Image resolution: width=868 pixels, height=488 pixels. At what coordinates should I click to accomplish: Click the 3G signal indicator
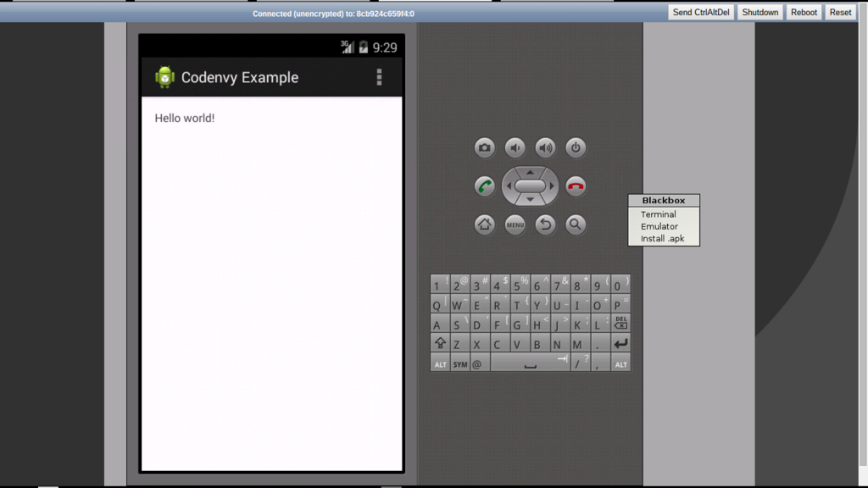(347, 47)
